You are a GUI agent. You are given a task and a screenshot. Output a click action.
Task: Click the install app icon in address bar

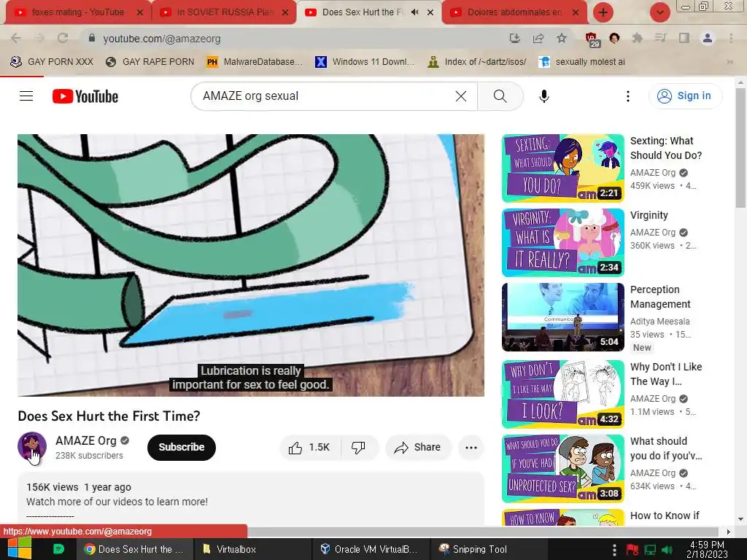point(514,39)
